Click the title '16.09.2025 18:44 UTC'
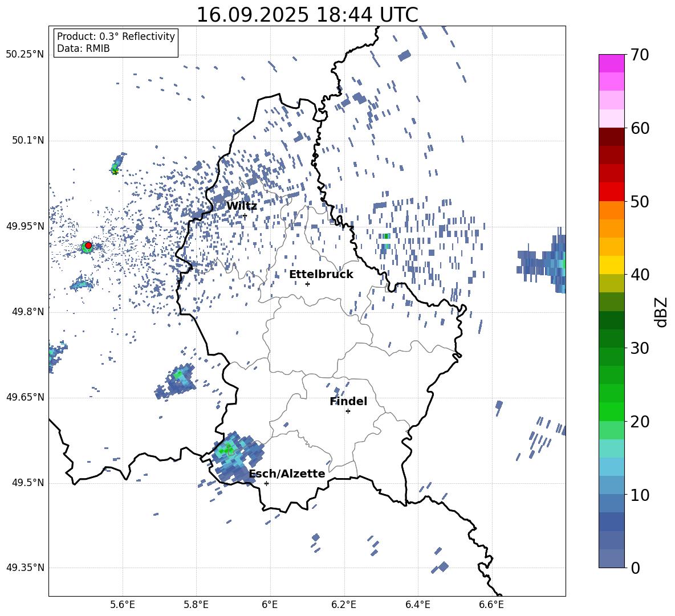This screenshot has height=616, width=675. pos(307,15)
